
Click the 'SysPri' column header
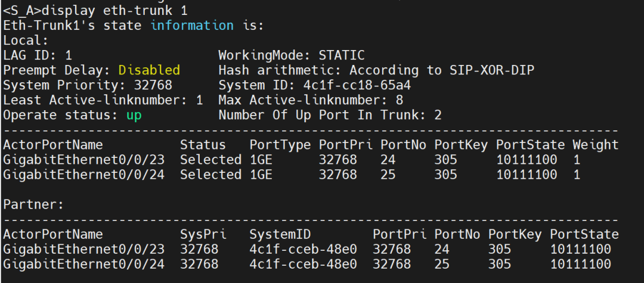pos(203,235)
